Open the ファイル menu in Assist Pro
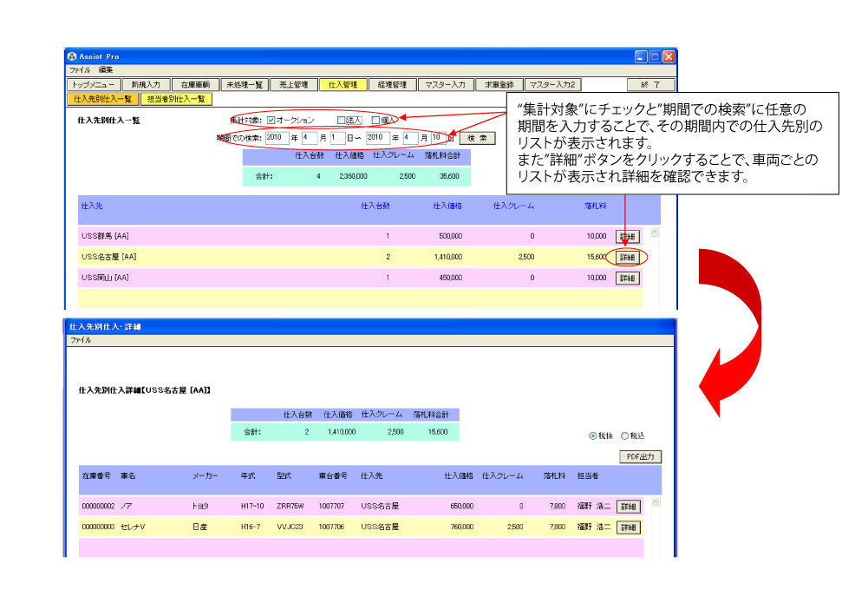 (80, 69)
